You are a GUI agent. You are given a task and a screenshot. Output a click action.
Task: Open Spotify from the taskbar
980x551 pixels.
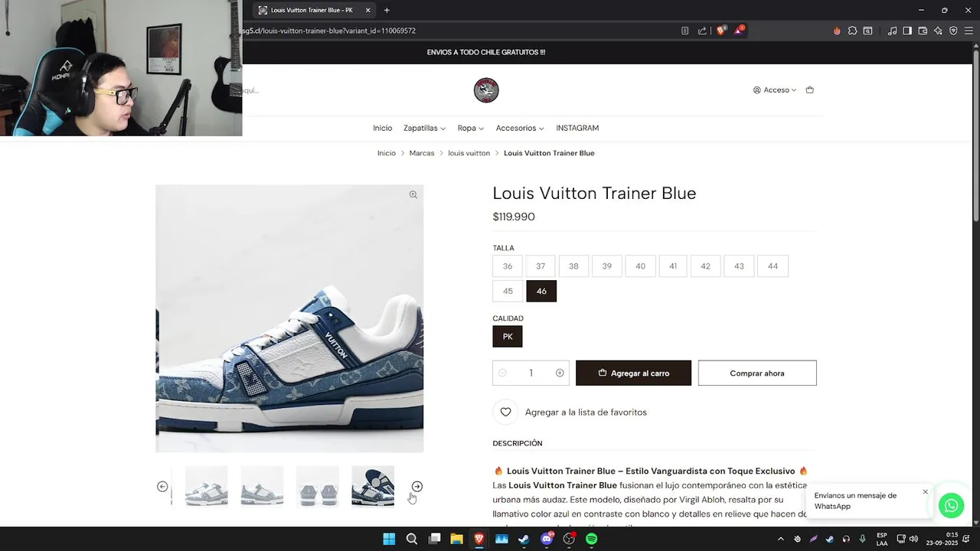point(591,539)
